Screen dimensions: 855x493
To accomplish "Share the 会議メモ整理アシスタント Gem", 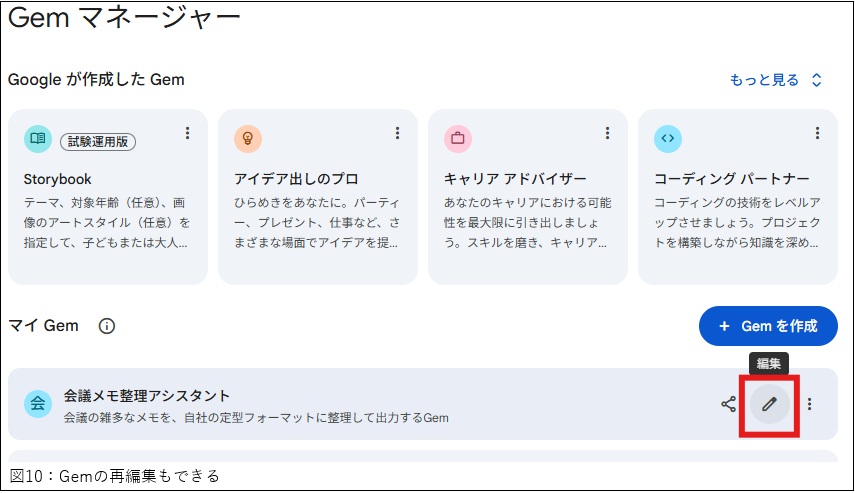I will pos(728,404).
